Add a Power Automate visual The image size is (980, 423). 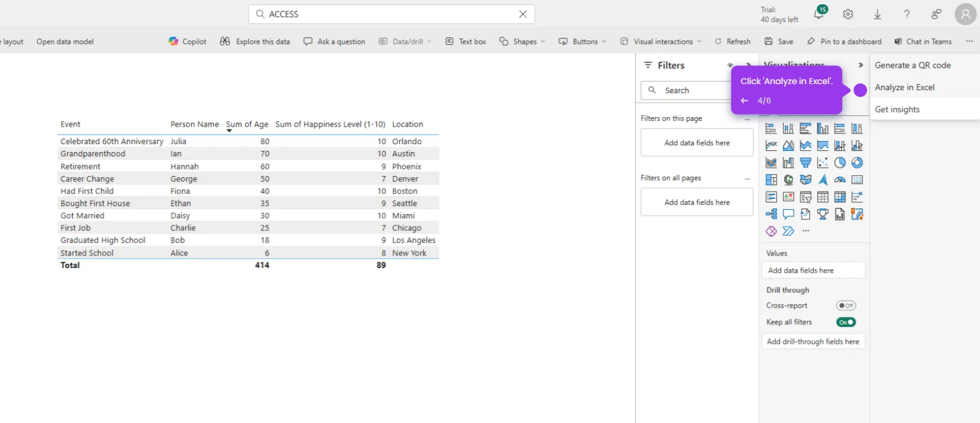coord(788,231)
